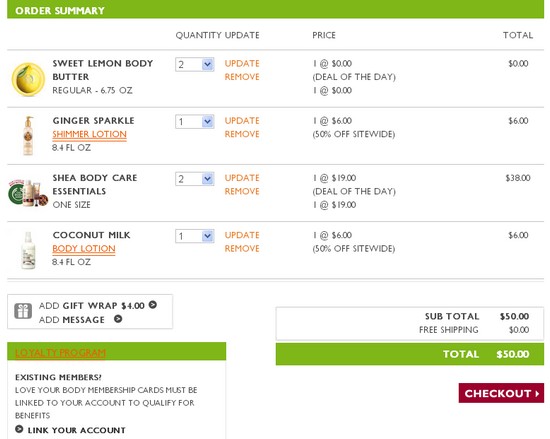Image resolution: width=550 pixels, height=439 pixels.
Task: Open Shea Body Care Essentials image
Action: click(x=28, y=193)
